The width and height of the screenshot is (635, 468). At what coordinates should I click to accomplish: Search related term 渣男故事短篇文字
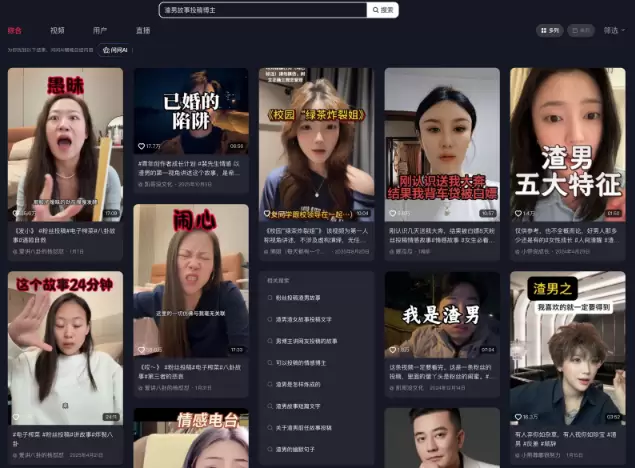pyautogui.click(x=298, y=406)
